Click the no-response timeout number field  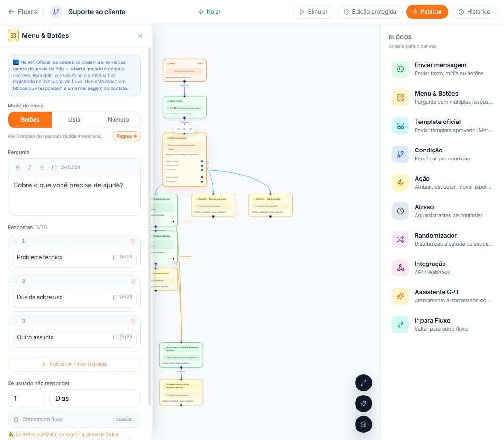click(26, 398)
